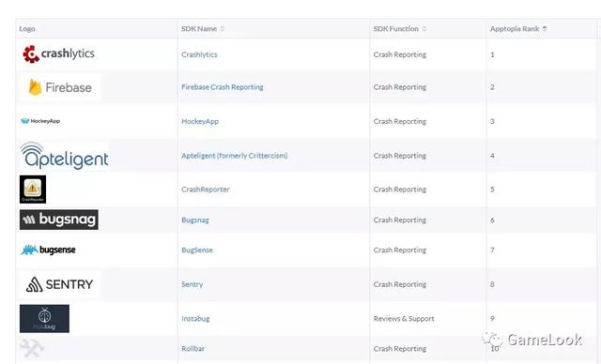Click rank 3 in HockeyApp row
Image resolution: width=601 pixels, height=364 pixels.
[x=492, y=121]
